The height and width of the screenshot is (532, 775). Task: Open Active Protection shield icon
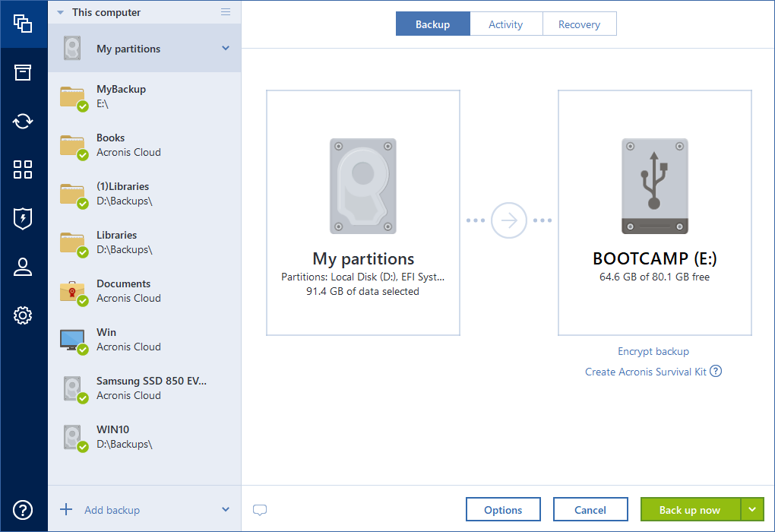pos(23,218)
